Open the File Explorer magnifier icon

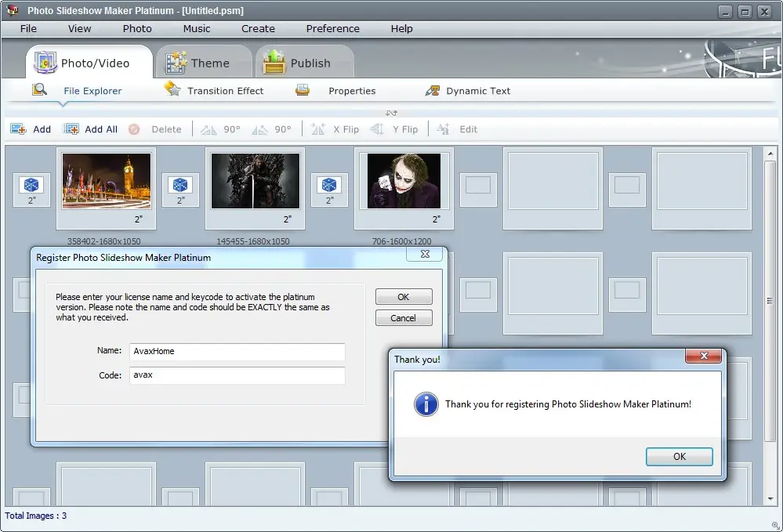(x=39, y=90)
